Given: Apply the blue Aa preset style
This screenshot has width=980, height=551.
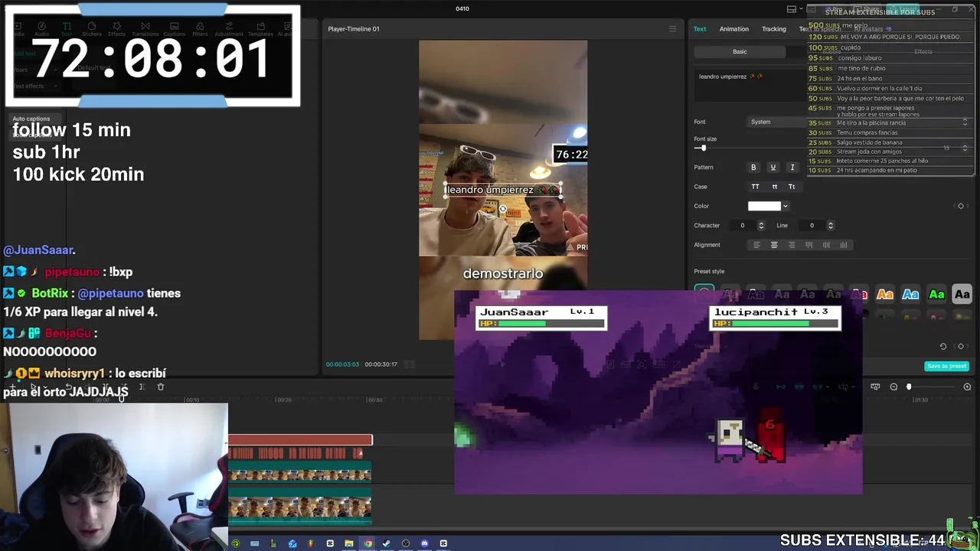Looking at the screenshot, I should tap(910, 295).
